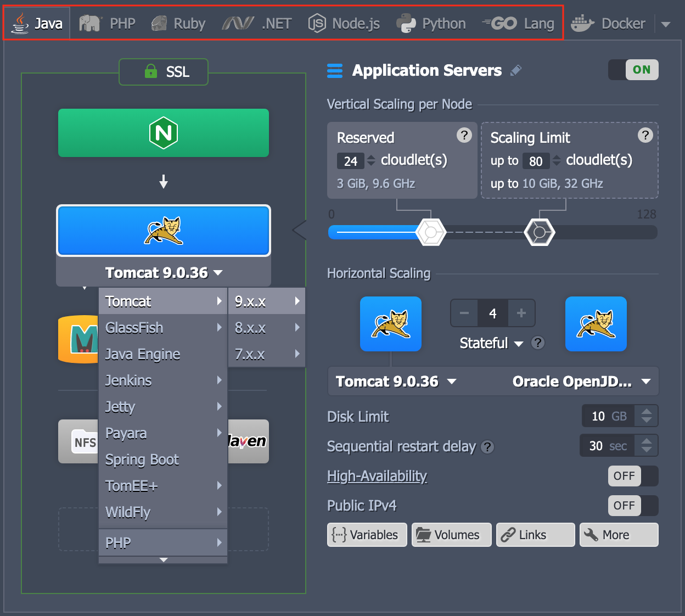
Task: Adjust the Reserved cloudlets spinner arrows
Action: pos(371,160)
